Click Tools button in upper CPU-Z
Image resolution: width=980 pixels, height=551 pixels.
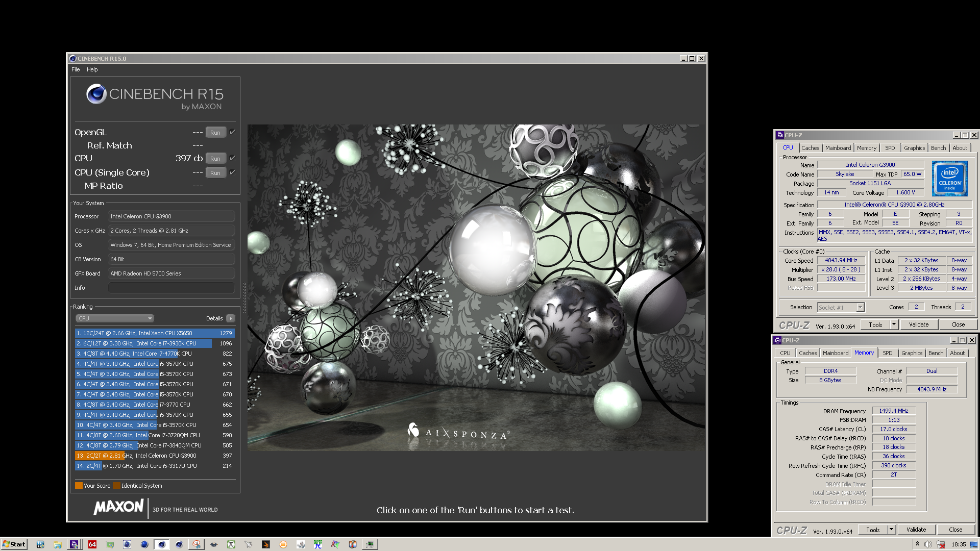click(875, 324)
